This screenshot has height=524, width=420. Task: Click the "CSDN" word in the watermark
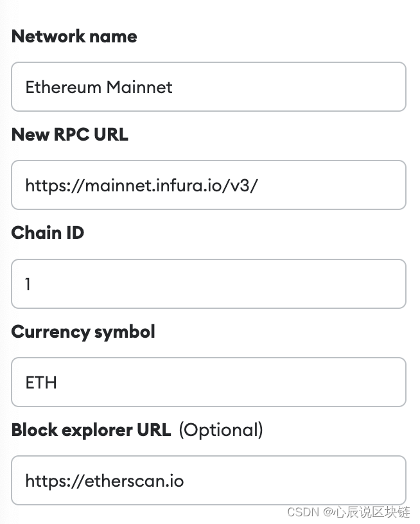point(303,512)
